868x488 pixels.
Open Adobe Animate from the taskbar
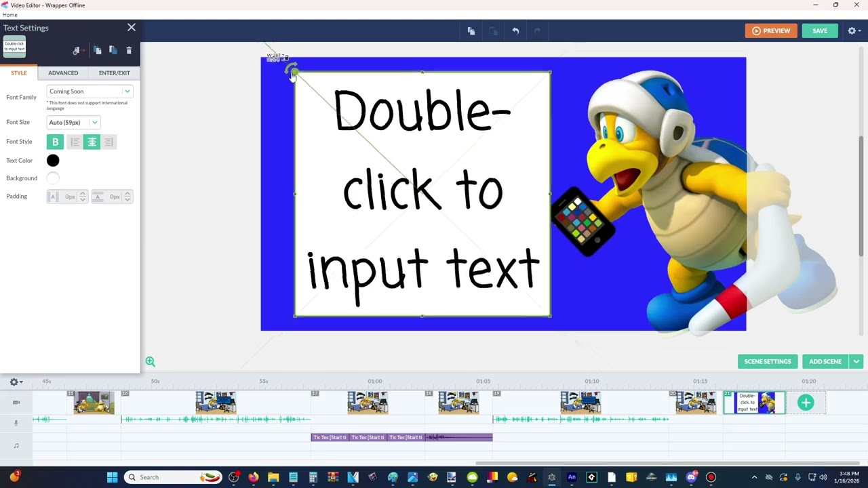tap(572, 477)
